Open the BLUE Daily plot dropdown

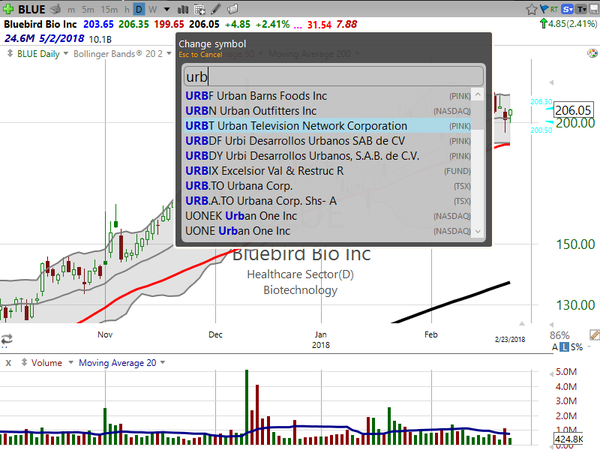click(x=66, y=54)
